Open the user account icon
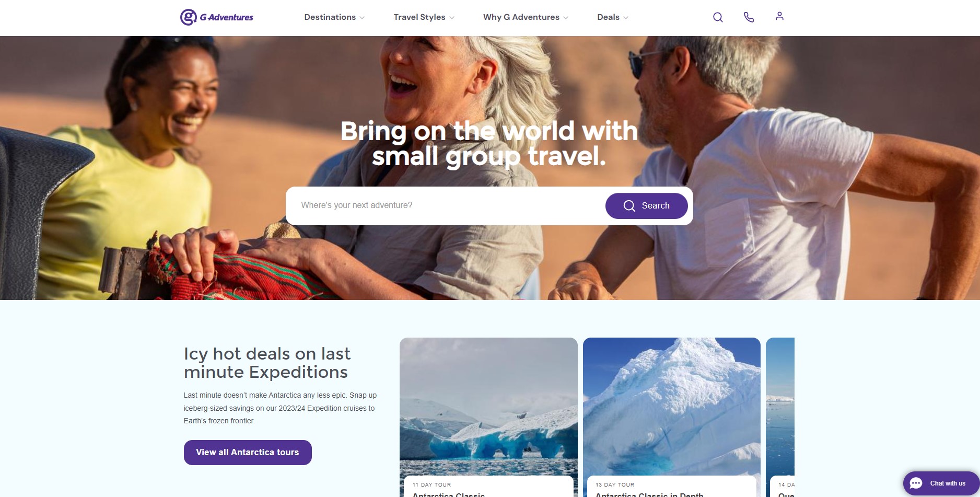 (x=779, y=16)
